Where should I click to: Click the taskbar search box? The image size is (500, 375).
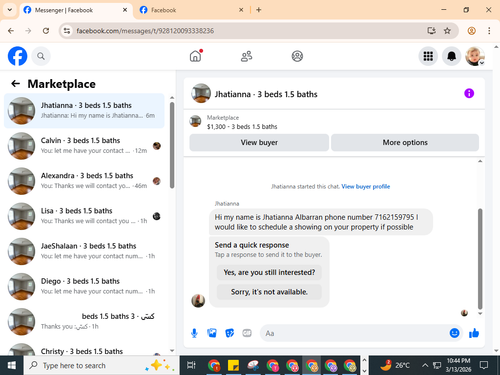[x=101, y=366]
